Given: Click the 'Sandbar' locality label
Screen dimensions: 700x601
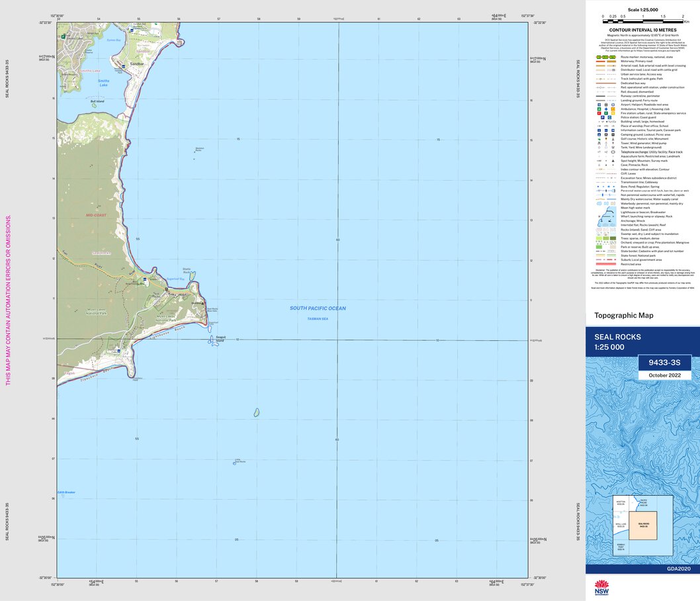Looking at the screenshot, I should pos(136,64).
